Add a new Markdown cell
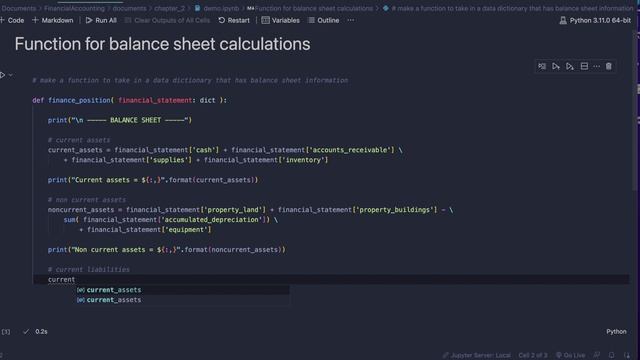 pos(53,20)
